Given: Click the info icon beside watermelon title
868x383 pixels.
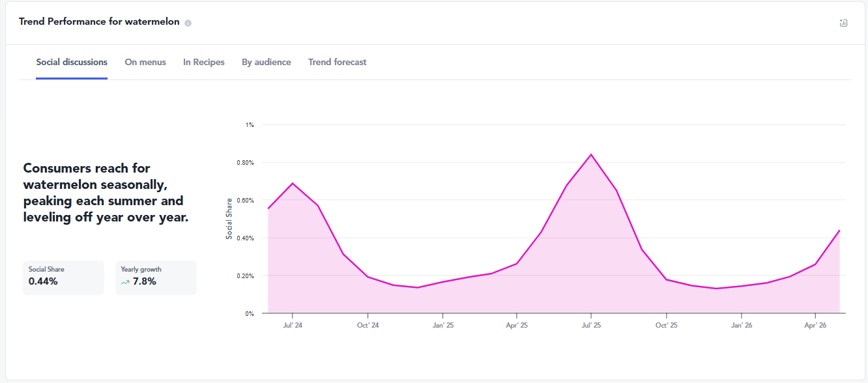Looking at the screenshot, I should pos(188,23).
